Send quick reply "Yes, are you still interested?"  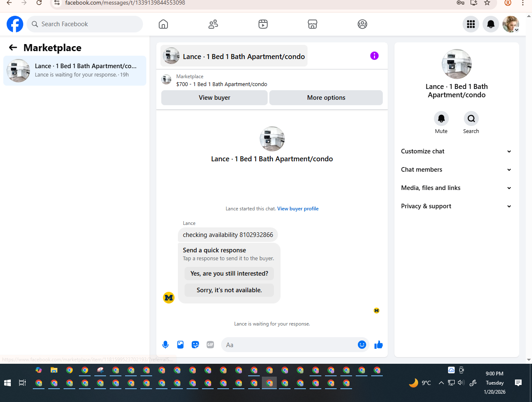click(229, 274)
